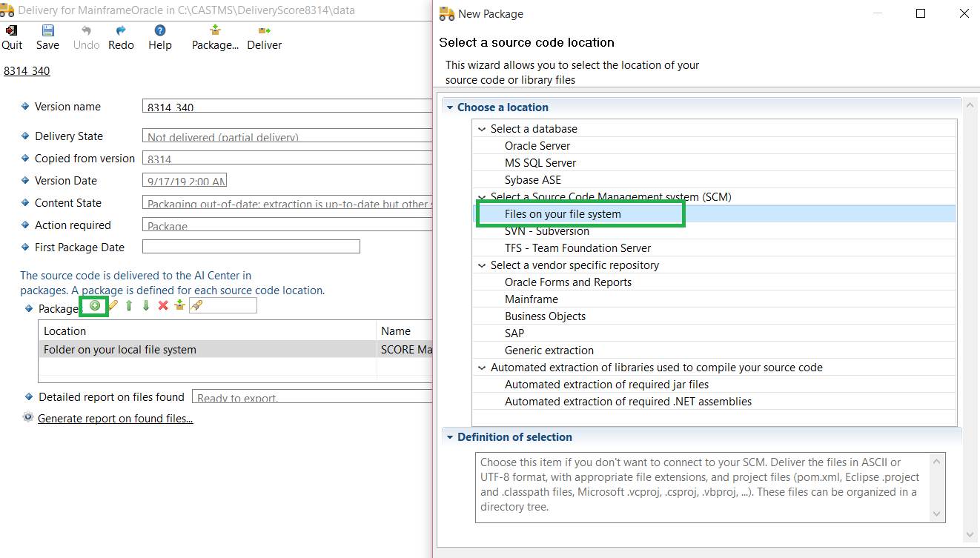Click the pencil edit package icon
This screenshot has height=558, width=980.
(113, 305)
